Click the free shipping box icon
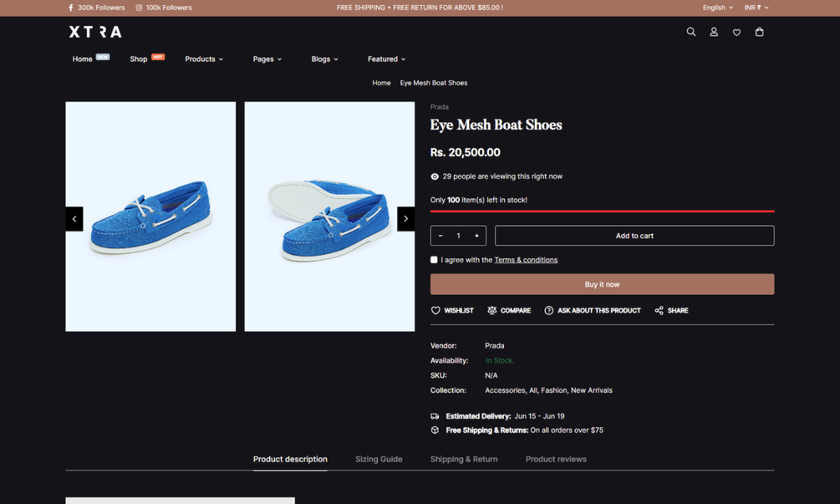Viewport: 840px width, 504px height. click(435, 430)
